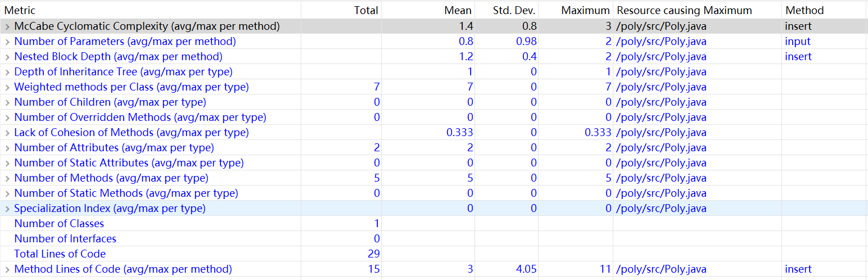The width and height of the screenshot is (868, 280).
Task: Click the Maximum column header
Action: 576,10
